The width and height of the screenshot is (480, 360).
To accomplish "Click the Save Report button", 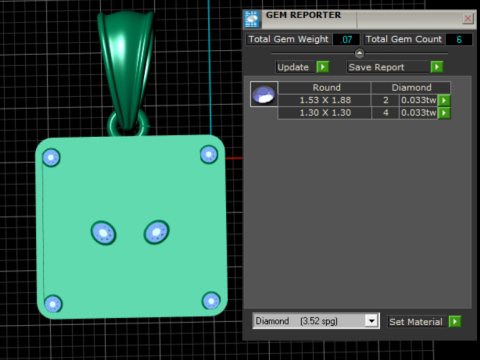I will pyautogui.click(x=388, y=67).
